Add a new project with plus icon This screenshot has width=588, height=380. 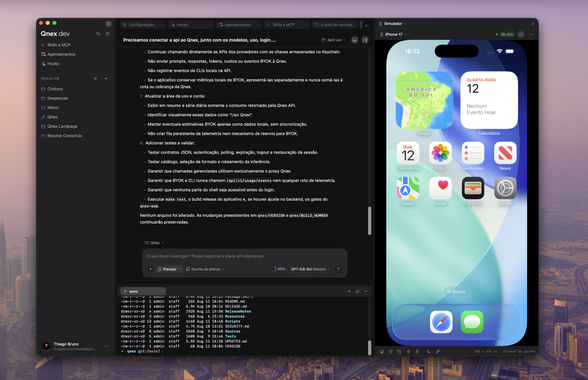(106, 79)
